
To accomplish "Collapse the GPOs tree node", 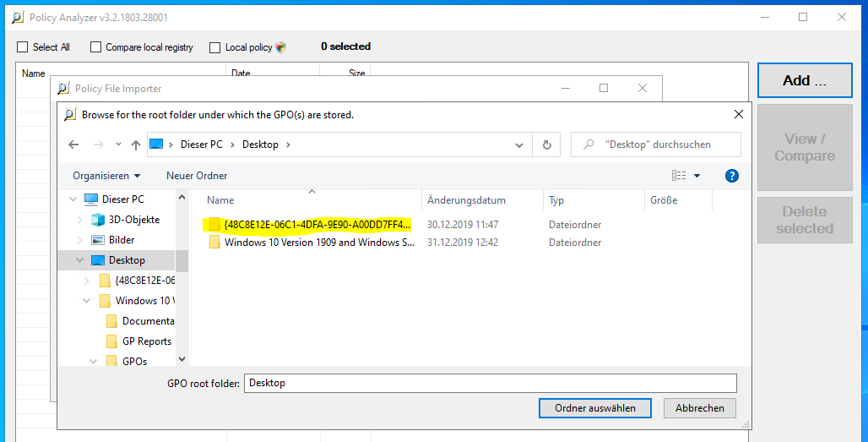I will [94, 362].
